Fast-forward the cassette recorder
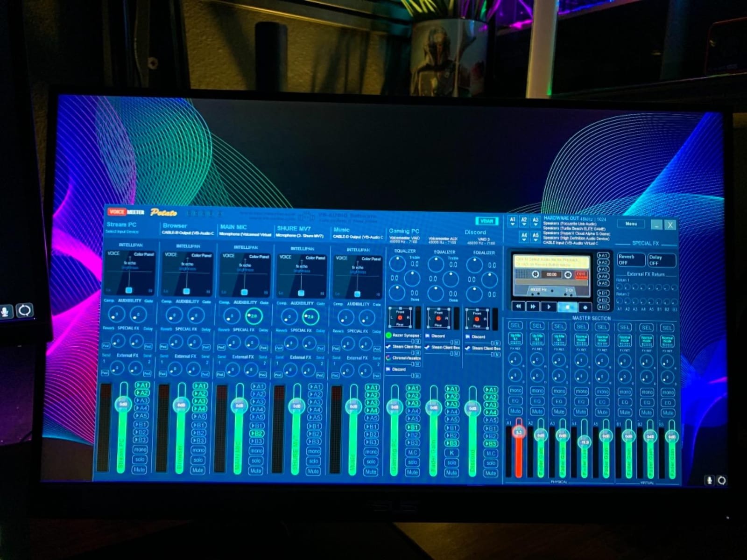The height and width of the screenshot is (560, 747). [x=533, y=307]
